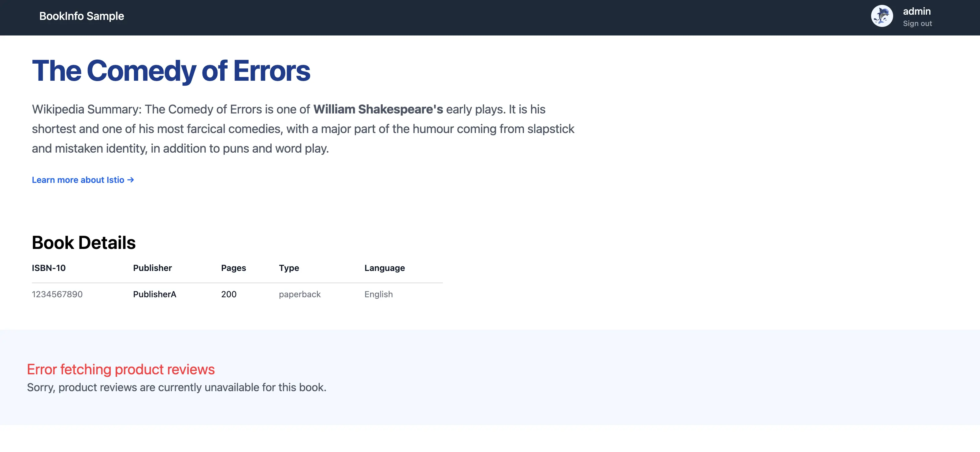Click the English language cell
The image size is (980, 452).
point(378,294)
